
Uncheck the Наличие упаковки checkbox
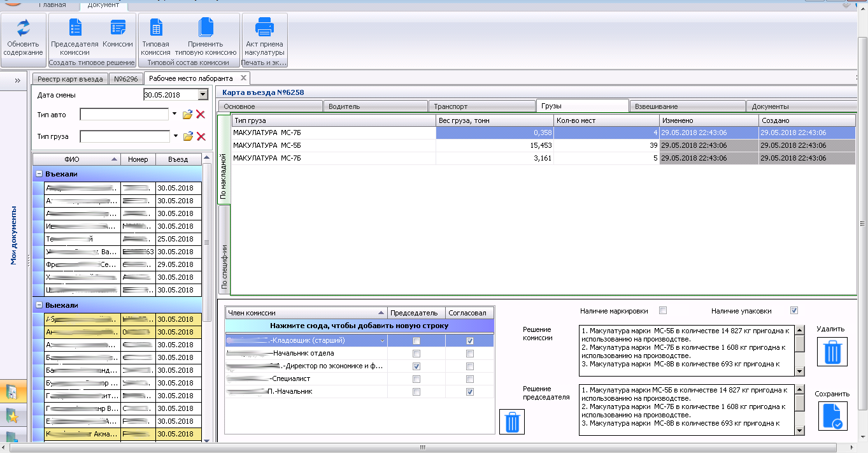(793, 311)
